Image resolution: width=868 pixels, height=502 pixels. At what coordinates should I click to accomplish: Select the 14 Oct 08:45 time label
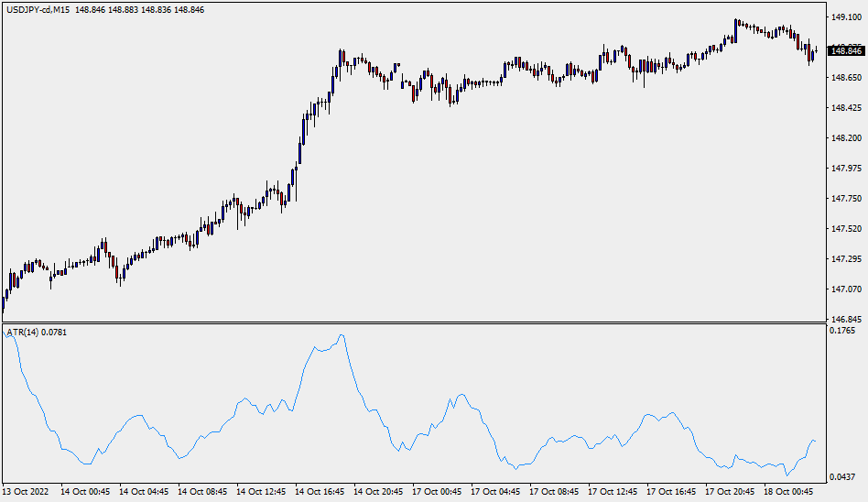coord(203,492)
